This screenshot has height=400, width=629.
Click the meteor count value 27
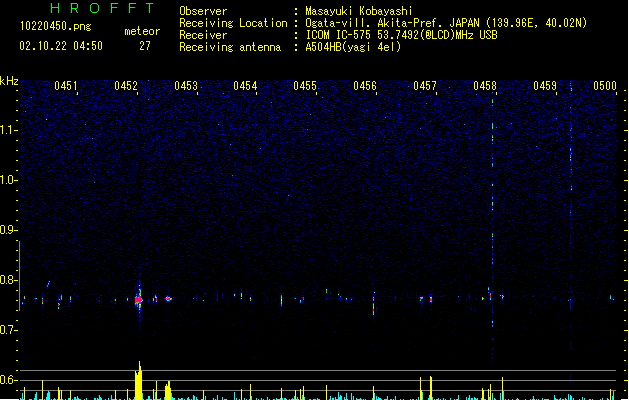(145, 46)
